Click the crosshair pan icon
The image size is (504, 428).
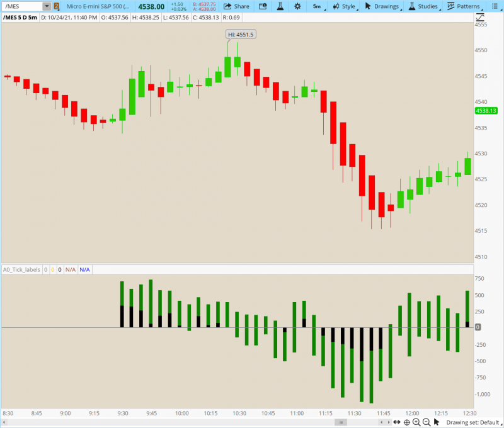click(x=406, y=422)
